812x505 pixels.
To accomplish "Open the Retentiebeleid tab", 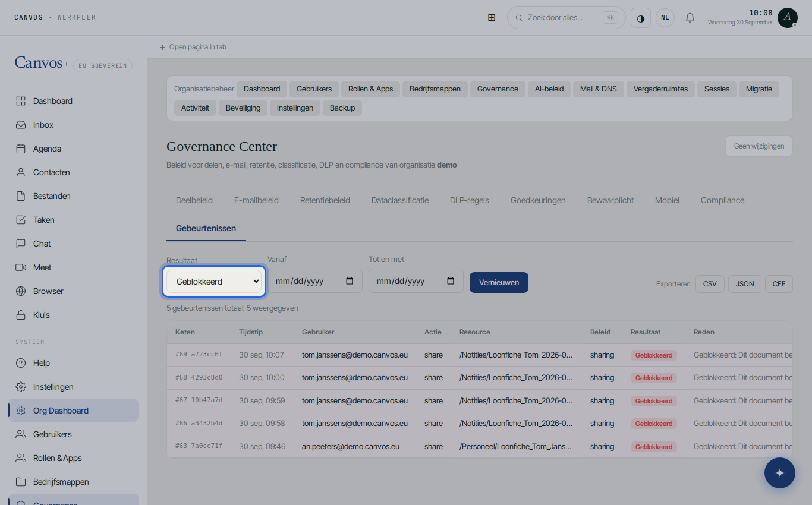I will [325, 200].
